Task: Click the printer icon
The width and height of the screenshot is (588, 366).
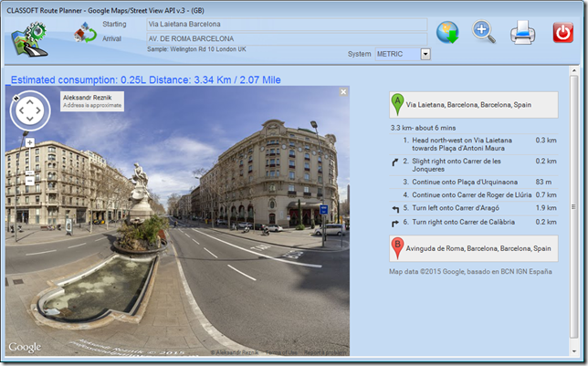Action: click(x=523, y=33)
